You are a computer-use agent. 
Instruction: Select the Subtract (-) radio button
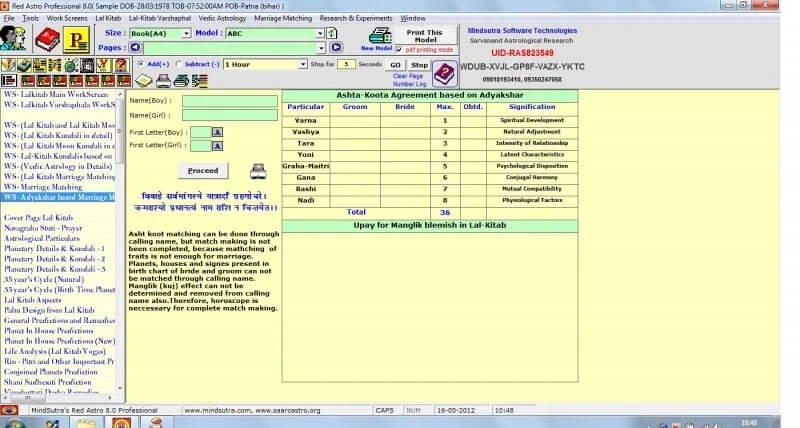[x=179, y=64]
